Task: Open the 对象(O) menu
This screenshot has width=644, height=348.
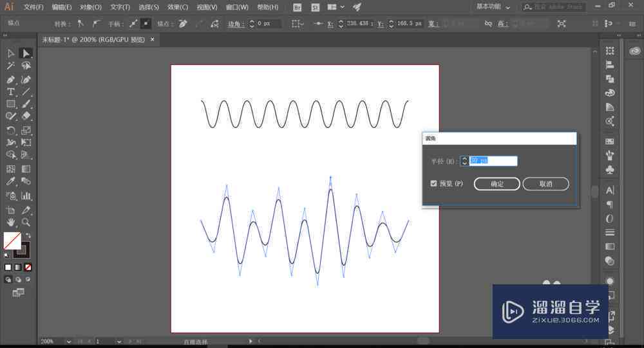Action: click(91, 7)
